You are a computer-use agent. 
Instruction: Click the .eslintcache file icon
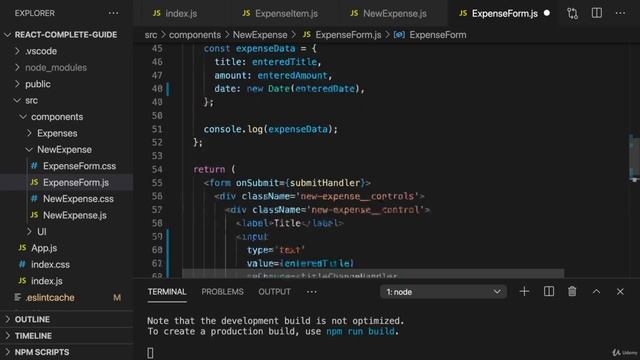18,297
